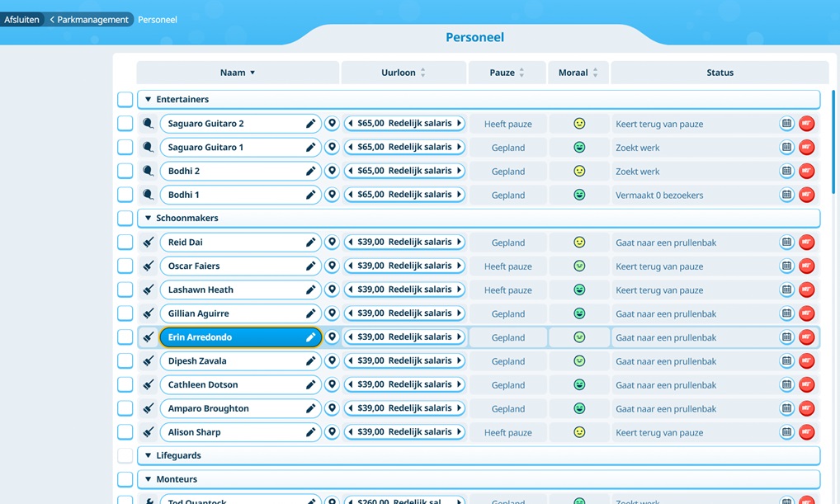Image resolution: width=840 pixels, height=504 pixels.
Task: Click the Afsluiten button
Action: point(22,20)
